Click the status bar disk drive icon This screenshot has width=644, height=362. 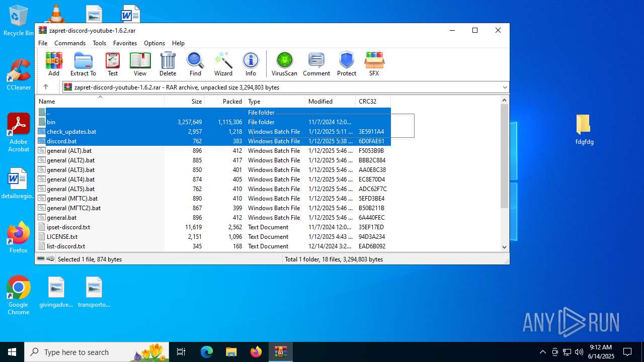tap(41, 259)
